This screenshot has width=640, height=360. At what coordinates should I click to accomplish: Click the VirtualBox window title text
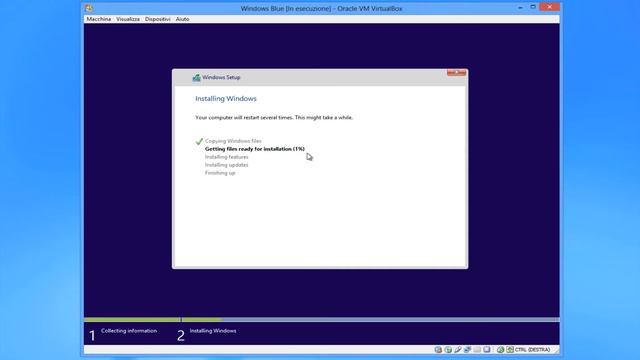[321, 8]
